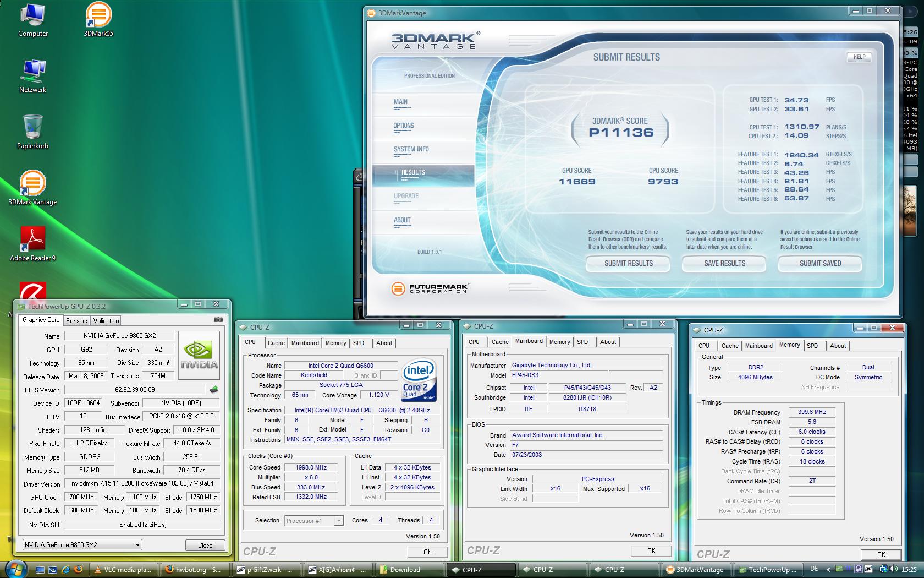Launch Internet Explorer from quick launch

click(x=65, y=570)
